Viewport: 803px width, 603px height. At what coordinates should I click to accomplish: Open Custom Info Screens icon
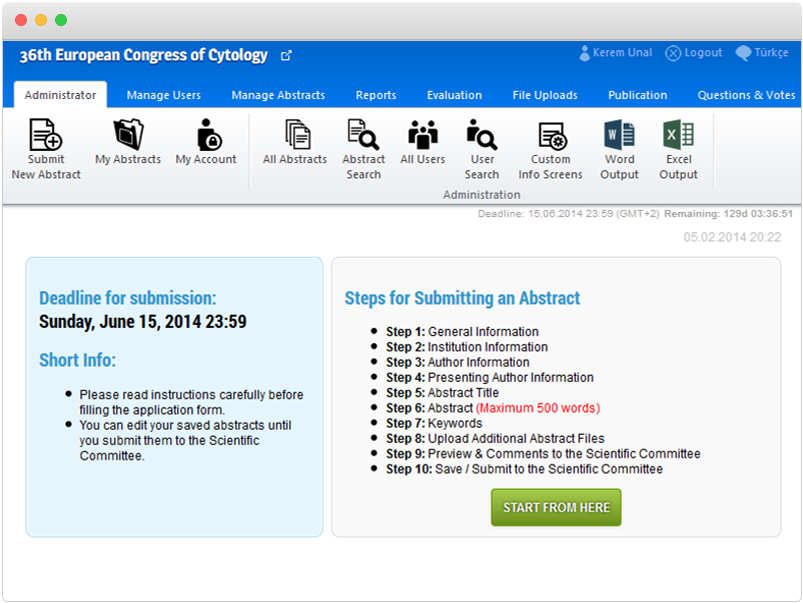(552, 135)
